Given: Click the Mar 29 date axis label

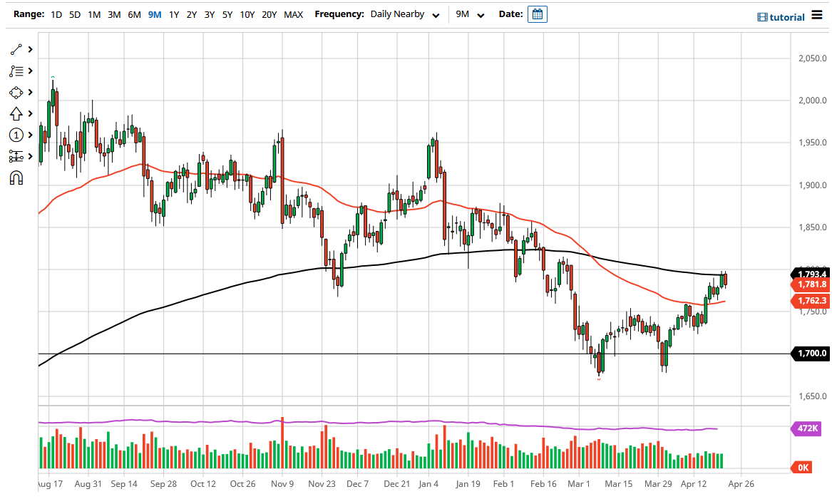Looking at the screenshot, I should point(658,484).
